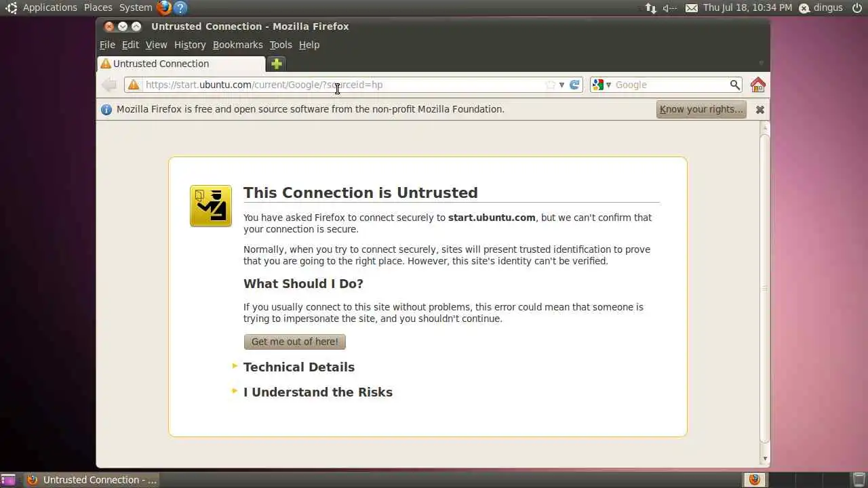Click the info icon in notification bar
Screen dimensions: 868x488
coord(106,109)
